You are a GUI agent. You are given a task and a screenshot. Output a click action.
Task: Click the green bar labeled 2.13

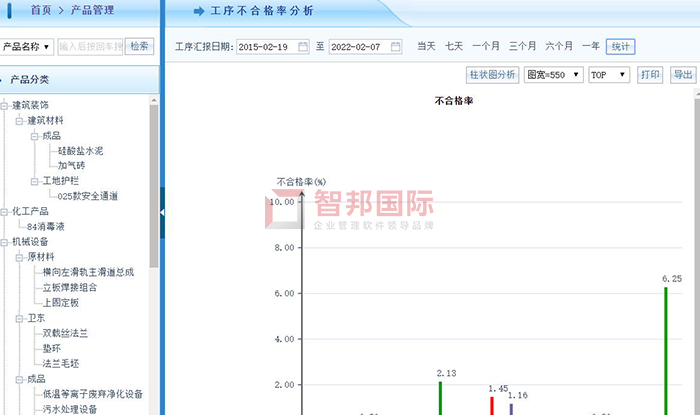coord(440,398)
